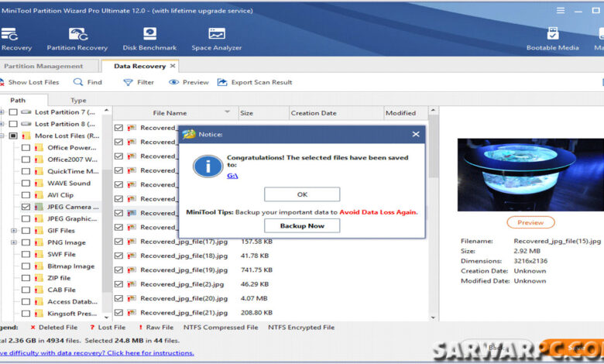This screenshot has width=604, height=364.
Task: Click file list scroll down arrow
Action: 433,318
